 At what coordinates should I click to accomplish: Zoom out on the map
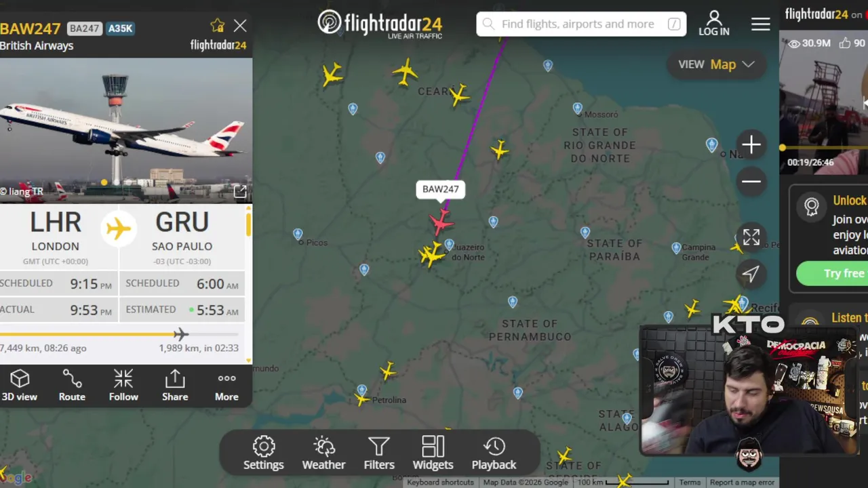pos(751,182)
